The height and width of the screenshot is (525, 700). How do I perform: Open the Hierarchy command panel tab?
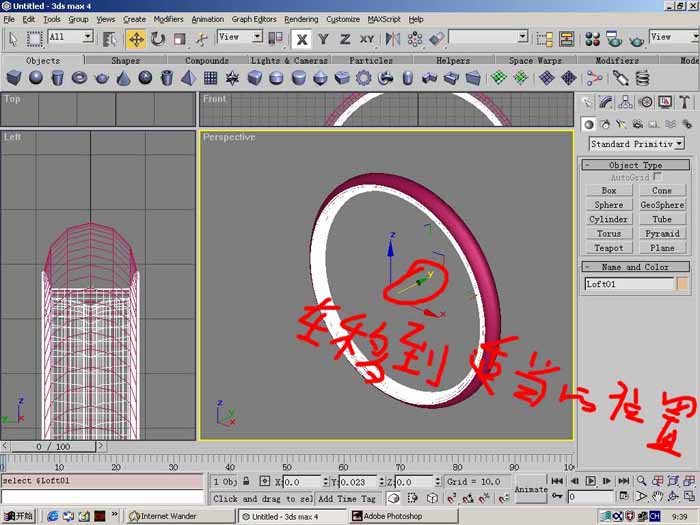coord(625,102)
